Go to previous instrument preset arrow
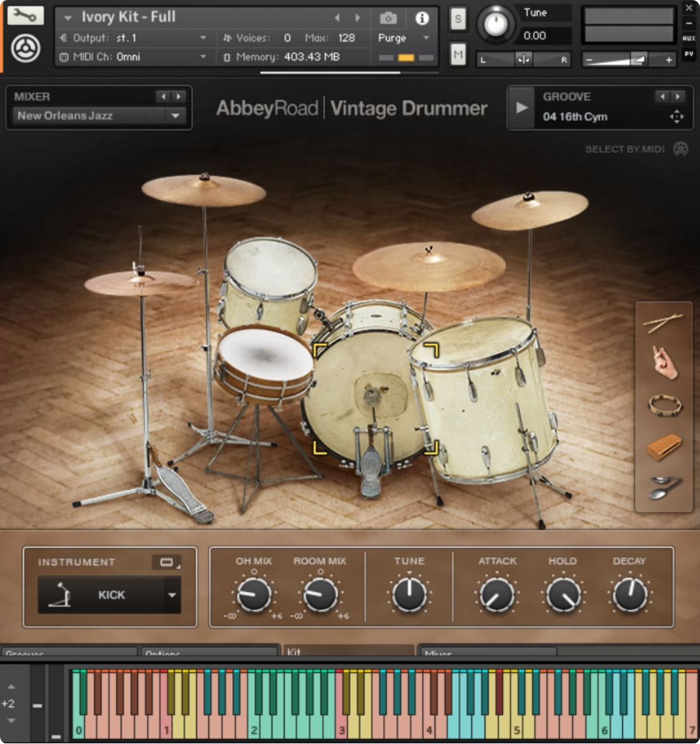Screen dimensions: 700x744 (337, 18)
